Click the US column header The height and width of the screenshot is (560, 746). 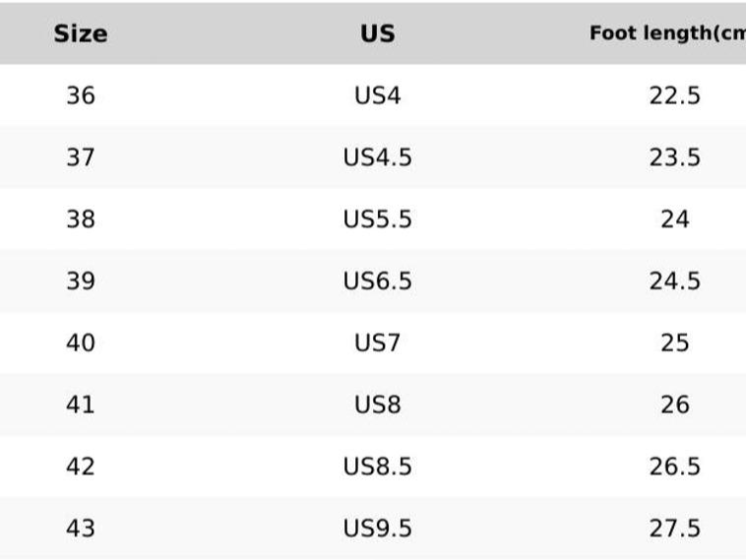click(x=377, y=33)
